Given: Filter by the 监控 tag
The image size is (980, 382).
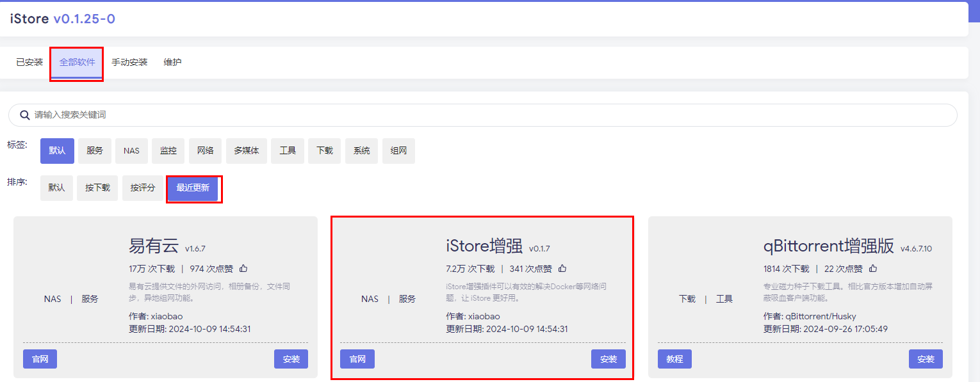Looking at the screenshot, I should (168, 151).
